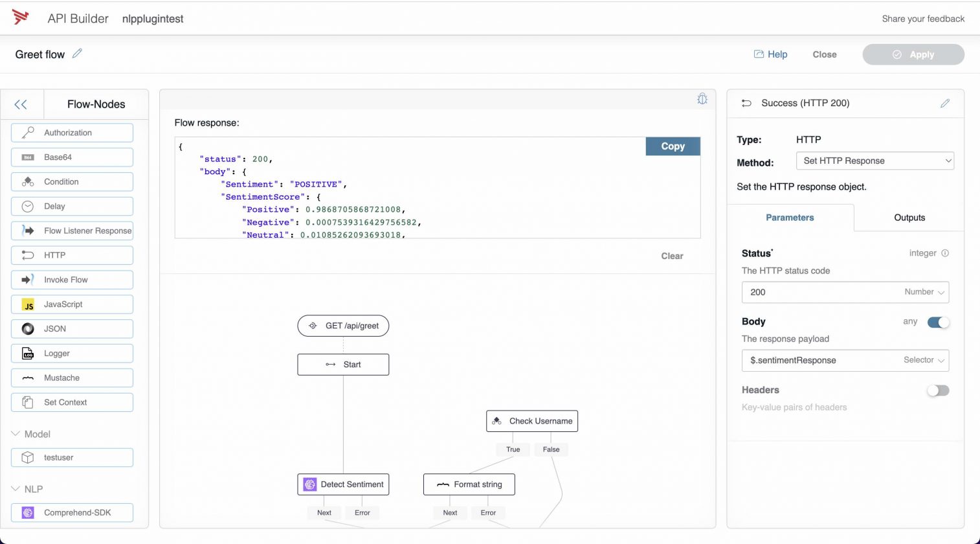This screenshot has width=980, height=544.
Task: Switch to the Outputs tab
Action: [x=909, y=218]
